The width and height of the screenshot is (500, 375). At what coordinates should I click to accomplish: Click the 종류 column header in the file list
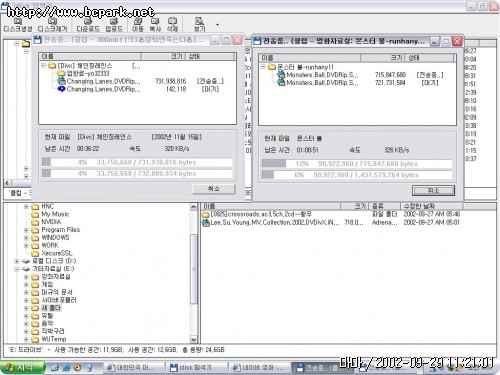(x=384, y=206)
